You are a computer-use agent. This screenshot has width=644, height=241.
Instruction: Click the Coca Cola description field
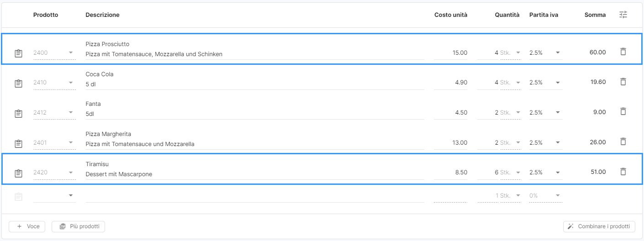pyautogui.click(x=254, y=84)
